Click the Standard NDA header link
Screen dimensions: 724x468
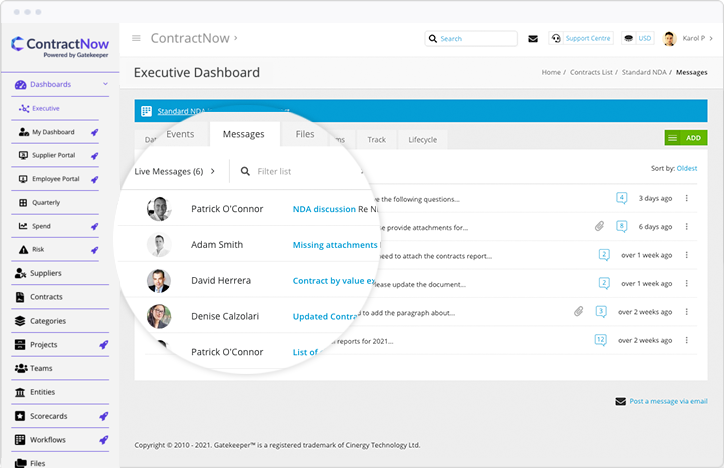coord(181,111)
